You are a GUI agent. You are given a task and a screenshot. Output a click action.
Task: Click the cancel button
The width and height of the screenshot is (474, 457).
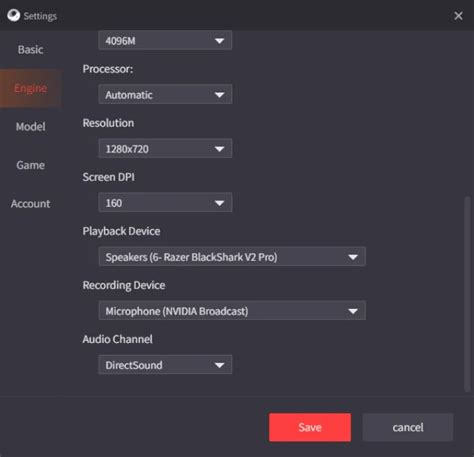click(x=408, y=427)
